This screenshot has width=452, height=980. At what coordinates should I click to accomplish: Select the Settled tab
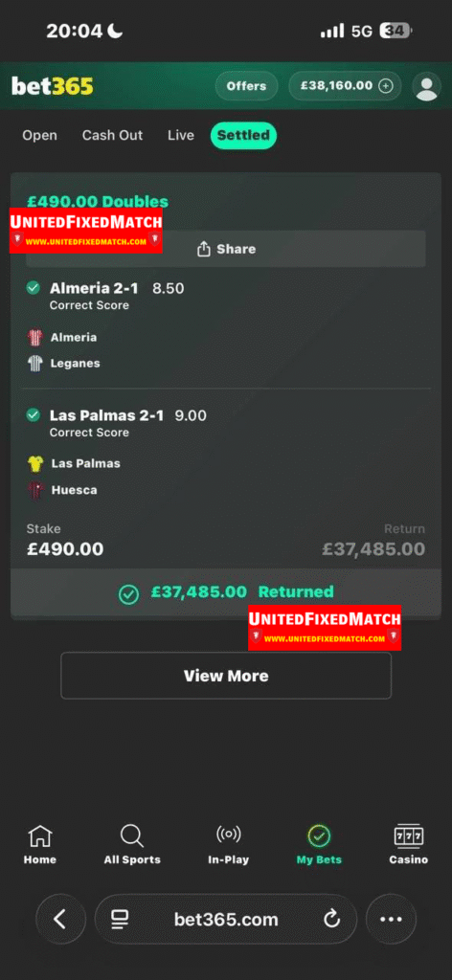(243, 136)
